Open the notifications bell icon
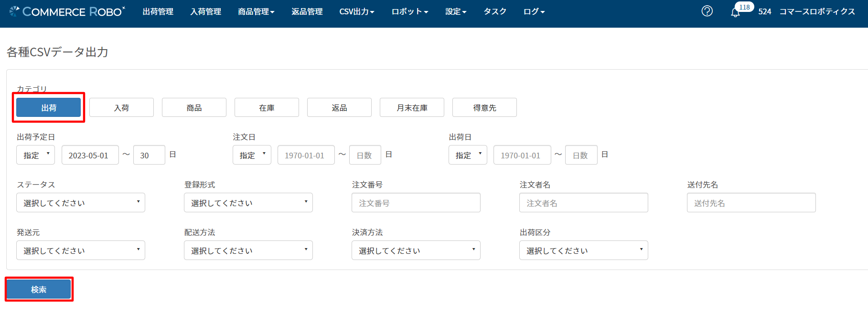The height and width of the screenshot is (312, 868). tap(735, 12)
